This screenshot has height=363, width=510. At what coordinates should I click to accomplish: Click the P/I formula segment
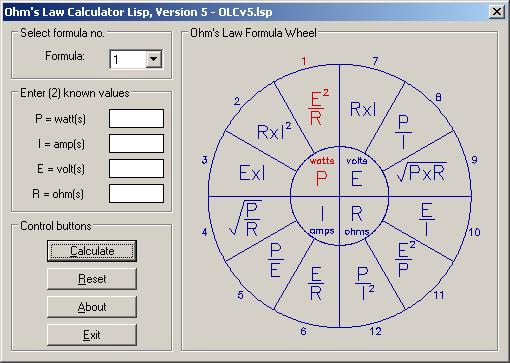click(403, 132)
